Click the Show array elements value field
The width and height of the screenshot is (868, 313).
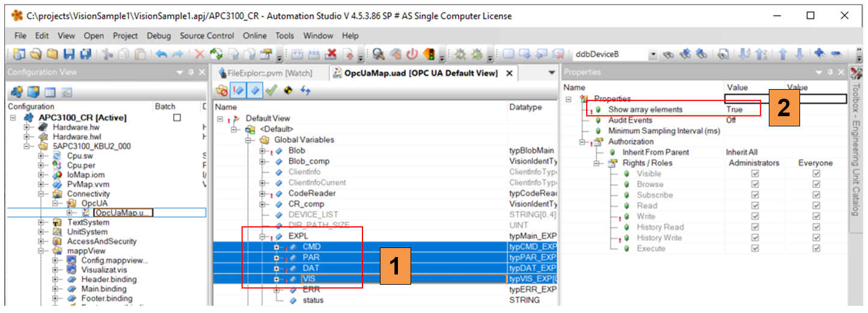(x=742, y=110)
